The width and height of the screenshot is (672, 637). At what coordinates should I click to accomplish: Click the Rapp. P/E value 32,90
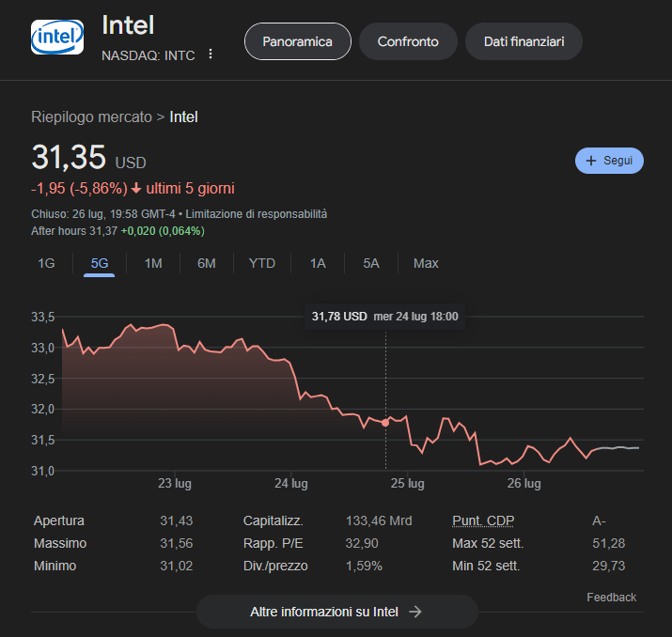(x=362, y=543)
